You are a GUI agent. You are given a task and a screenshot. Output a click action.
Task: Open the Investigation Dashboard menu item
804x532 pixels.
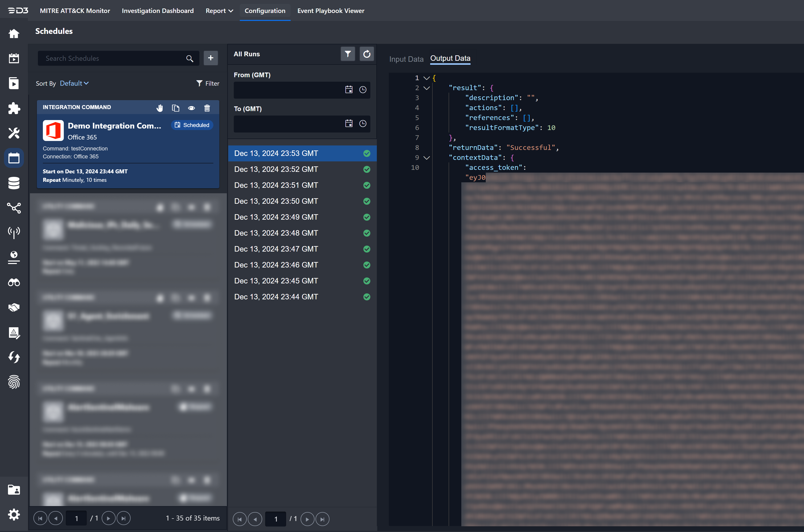coord(158,11)
